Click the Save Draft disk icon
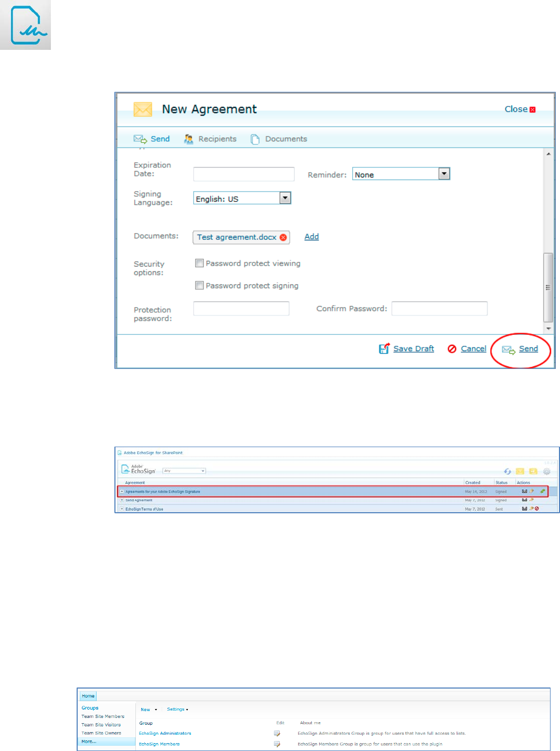The height and width of the screenshot is (751, 560). [x=384, y=348]
